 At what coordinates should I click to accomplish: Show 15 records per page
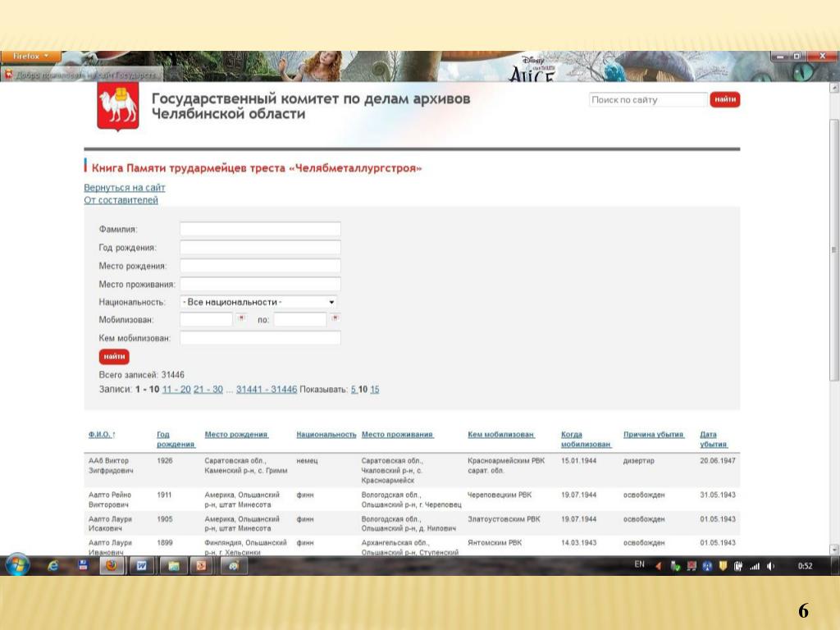click(374, 390)
